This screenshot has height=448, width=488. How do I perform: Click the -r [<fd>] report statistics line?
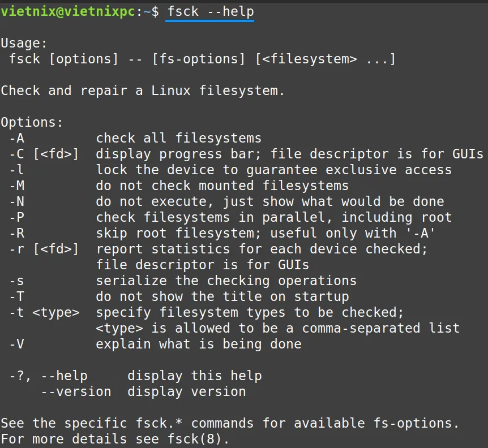(219, 249)
